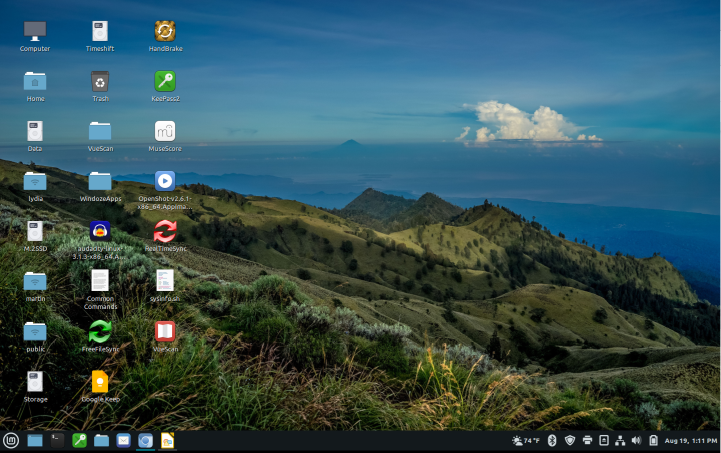721x453 pixels.
Task: Open the Linux Mint start menu
Action: coord(11,441)
